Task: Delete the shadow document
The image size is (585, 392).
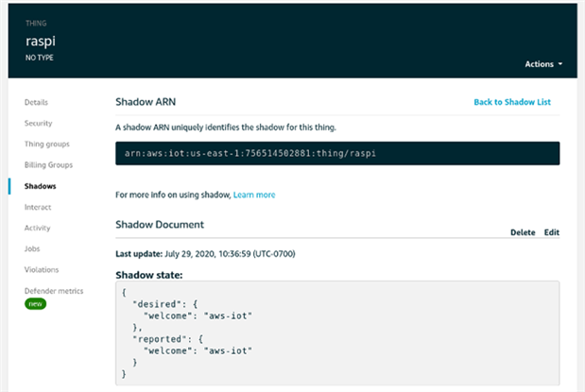Action: 523,232
